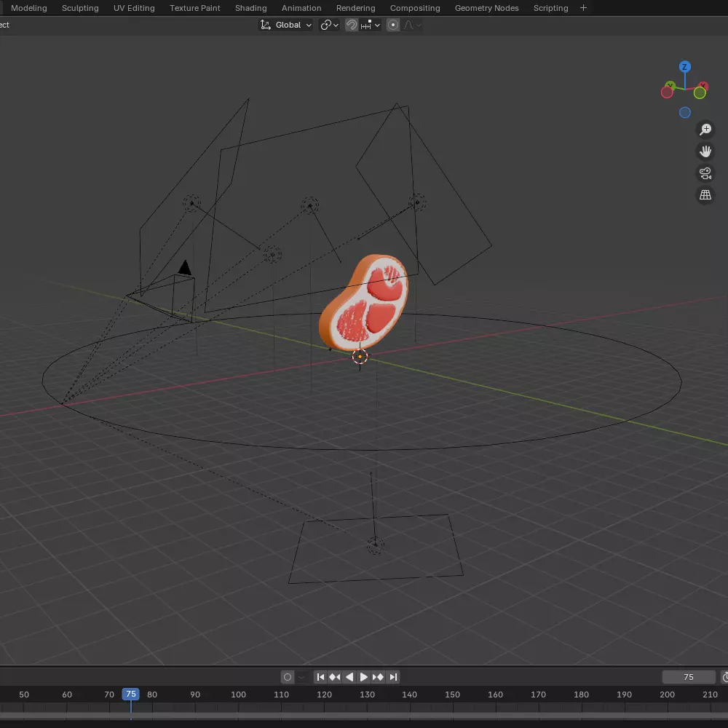
Task: Play the animation forward
Action: pos(363,677)
